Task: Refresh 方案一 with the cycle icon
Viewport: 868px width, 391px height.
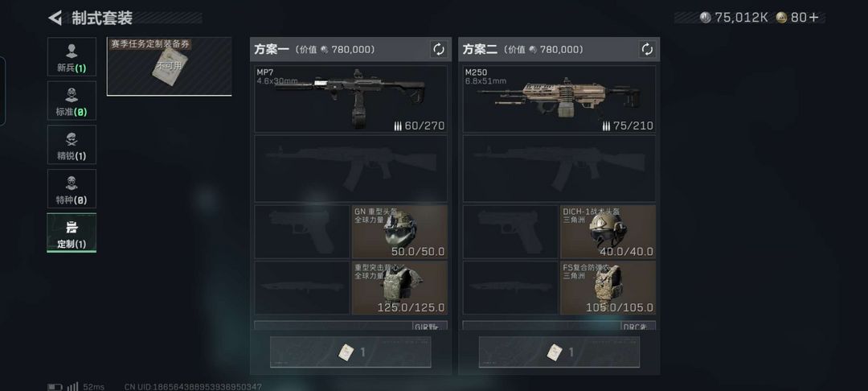Action: click(439, 49)
